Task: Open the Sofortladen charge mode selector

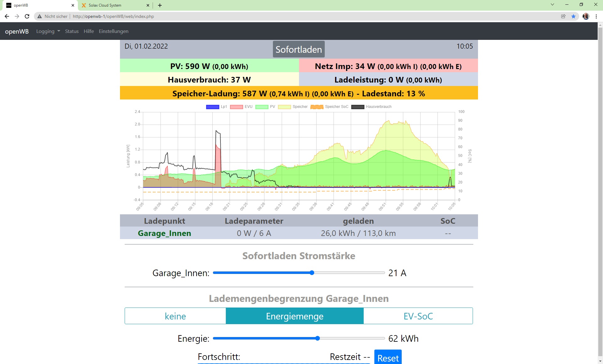Action: pyautogui.click(x=299, y=50)
